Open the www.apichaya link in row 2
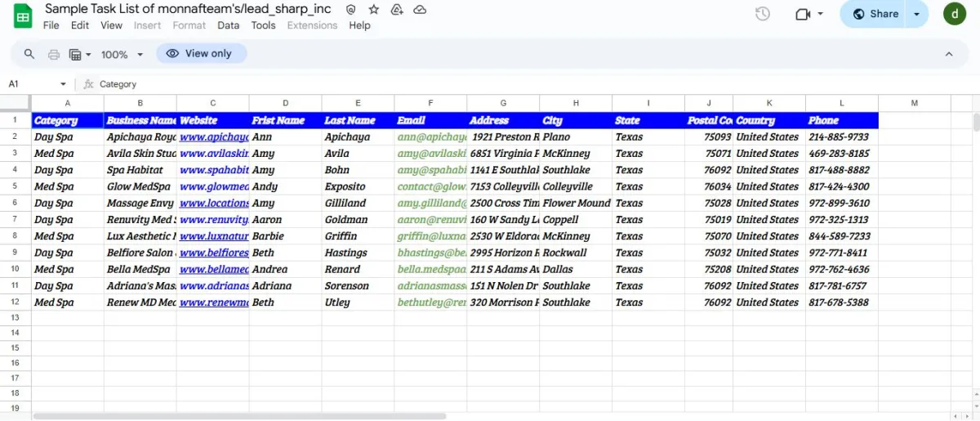Image resolution: width=980 pixels, height=421 pixels. [x=214, y=137]
